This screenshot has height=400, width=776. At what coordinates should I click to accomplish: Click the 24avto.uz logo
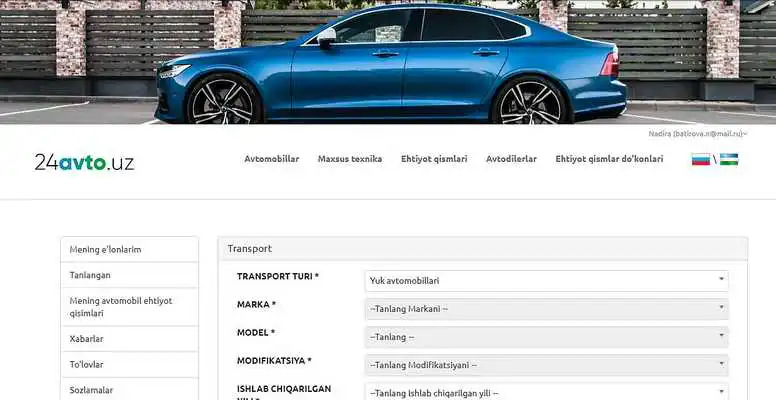click(x=84, y=161)
